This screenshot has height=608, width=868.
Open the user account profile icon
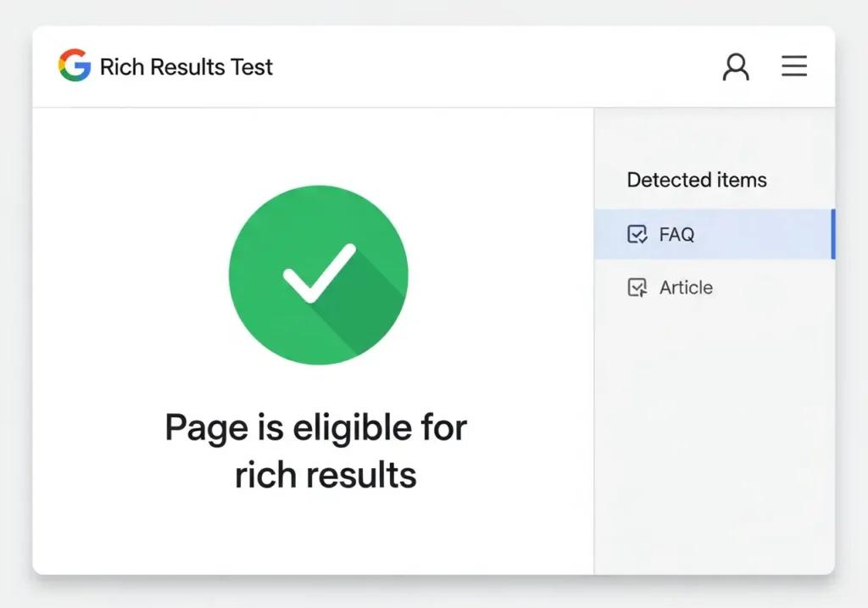point(736,66)
